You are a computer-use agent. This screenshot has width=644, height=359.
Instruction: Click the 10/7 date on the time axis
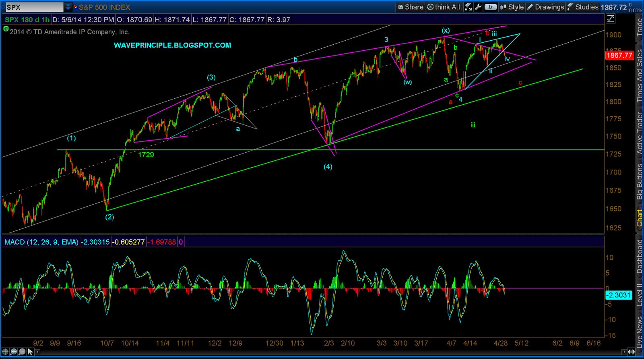107,343
